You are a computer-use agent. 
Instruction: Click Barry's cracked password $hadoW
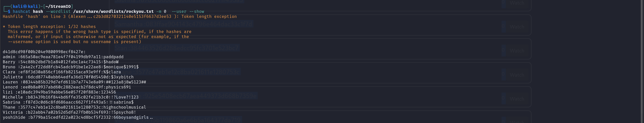pos(111,62)
